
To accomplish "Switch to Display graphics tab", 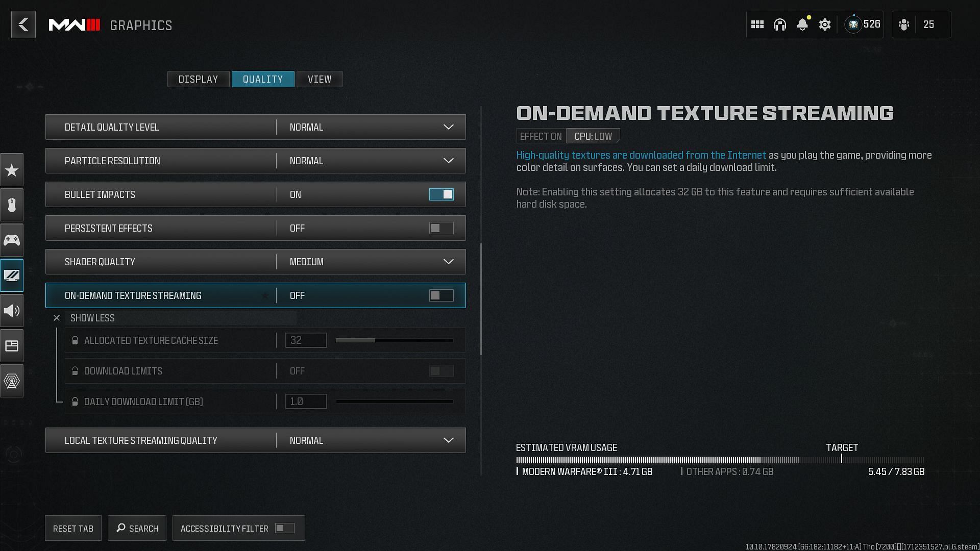I will point(198,79).
